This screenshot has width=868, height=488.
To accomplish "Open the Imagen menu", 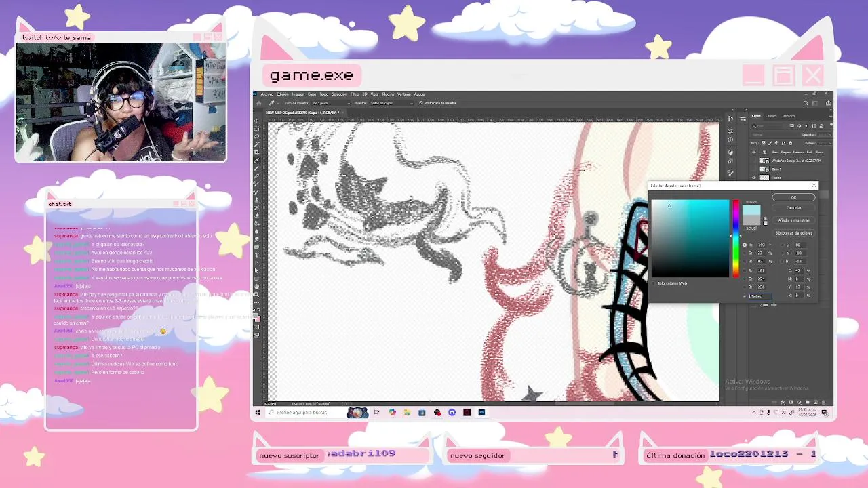I will click(298, 94).
